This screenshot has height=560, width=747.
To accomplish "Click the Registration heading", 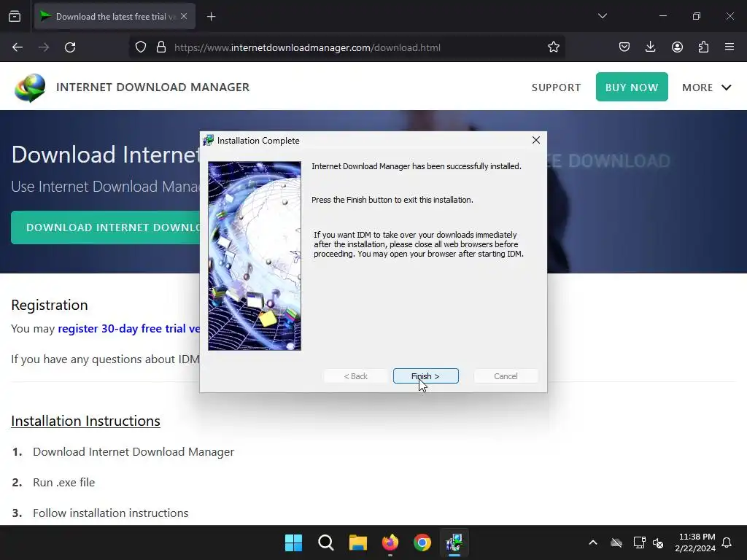I will pos(50,305).
